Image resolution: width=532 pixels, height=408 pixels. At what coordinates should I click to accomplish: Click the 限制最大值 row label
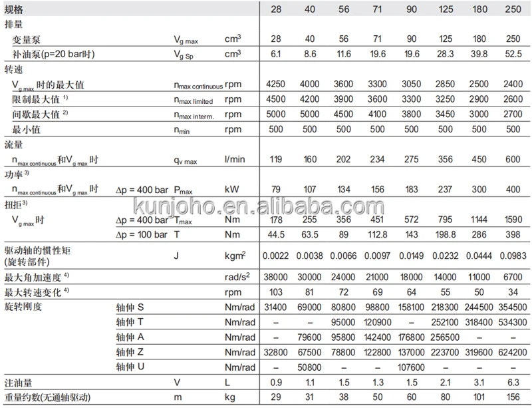point(36,100)
